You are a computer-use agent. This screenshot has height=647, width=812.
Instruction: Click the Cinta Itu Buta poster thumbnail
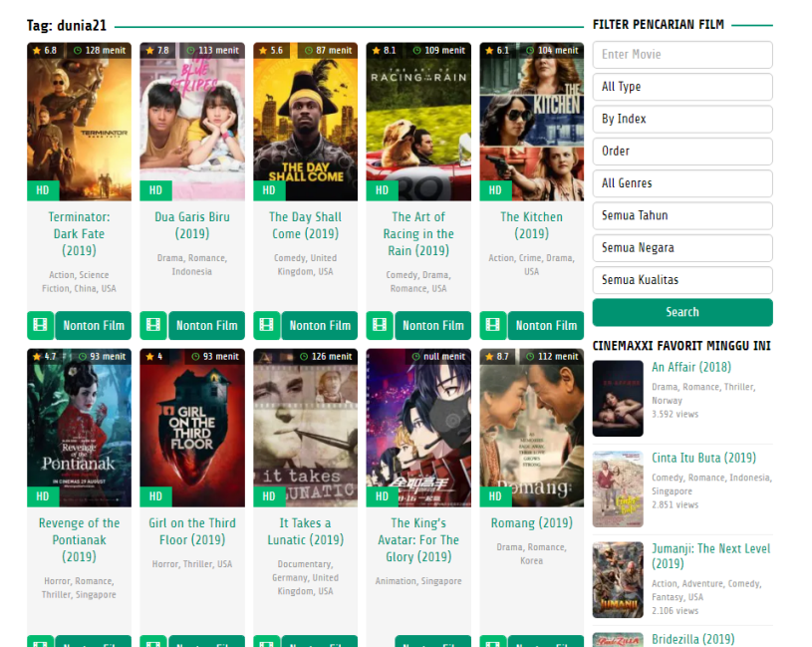pyautogui.click(x=618, y=489)
